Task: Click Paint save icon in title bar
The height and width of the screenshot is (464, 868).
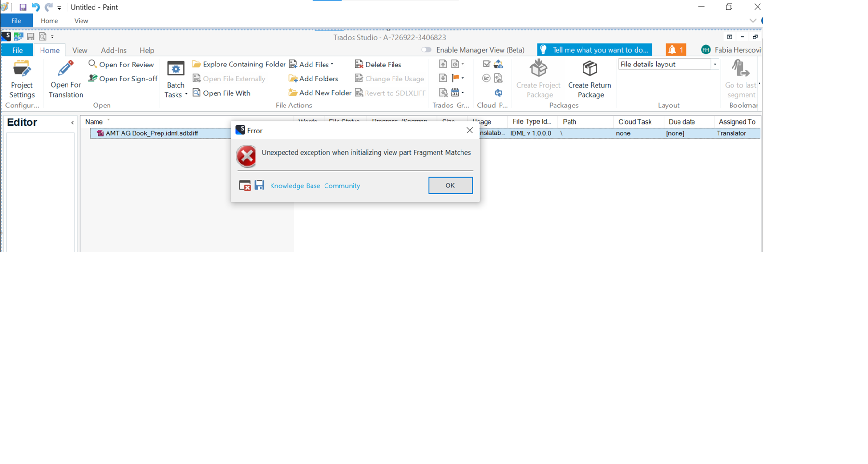Action: coord(23,7)
